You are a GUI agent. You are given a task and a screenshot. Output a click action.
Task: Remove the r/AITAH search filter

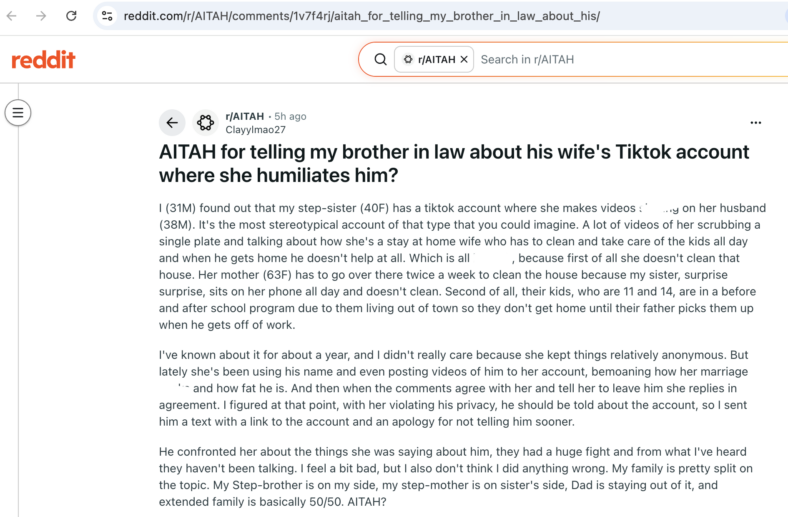pos(464,59)
